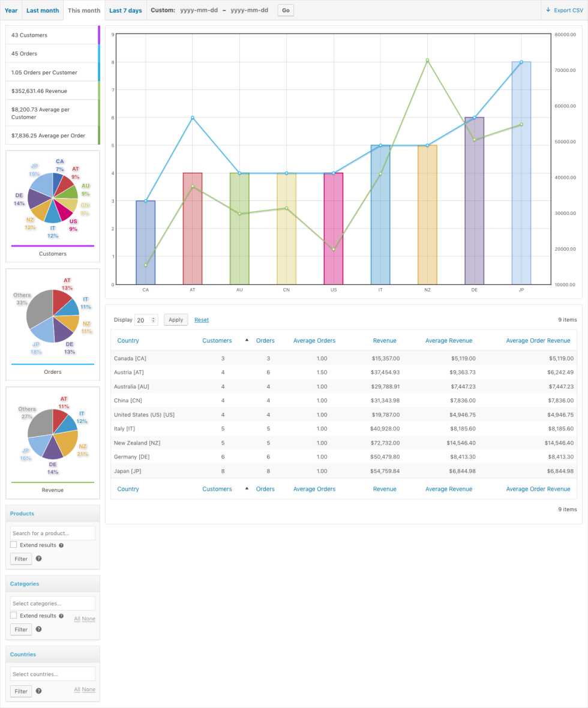Viewport: 588px width, 708px height.
Task: Open the help icon next to Products Filter button
Action: coord(38,559)
